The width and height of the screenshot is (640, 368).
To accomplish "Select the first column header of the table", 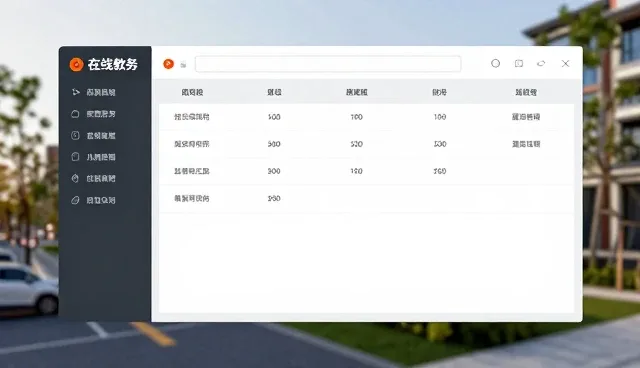I will tap(192, 92).
